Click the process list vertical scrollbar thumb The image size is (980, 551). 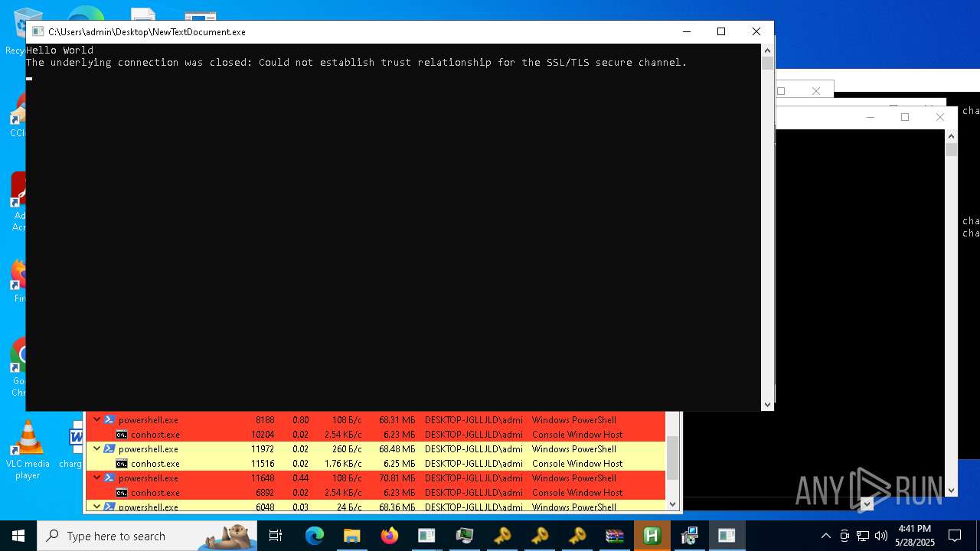coord(672,457)
